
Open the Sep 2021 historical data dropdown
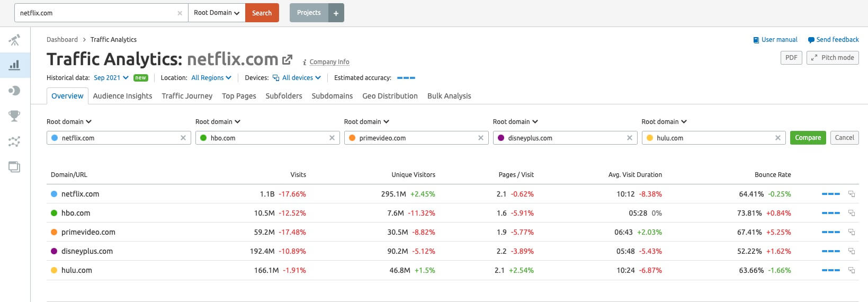(111, 78)
